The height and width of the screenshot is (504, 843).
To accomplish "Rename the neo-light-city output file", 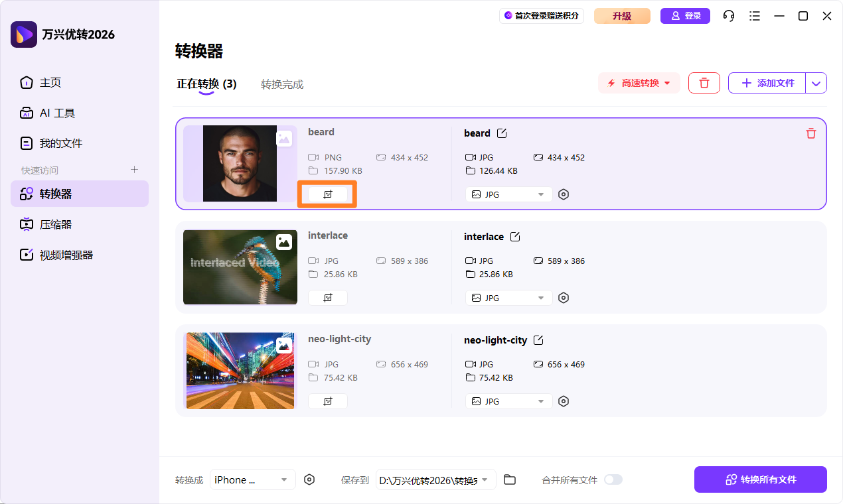I will 538,340.
